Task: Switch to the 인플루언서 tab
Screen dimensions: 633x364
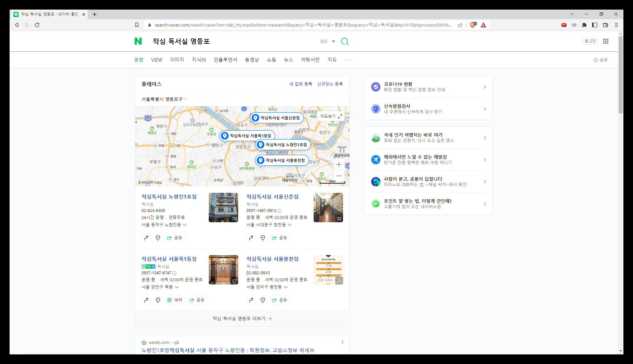Action: (x=225, y=60)
